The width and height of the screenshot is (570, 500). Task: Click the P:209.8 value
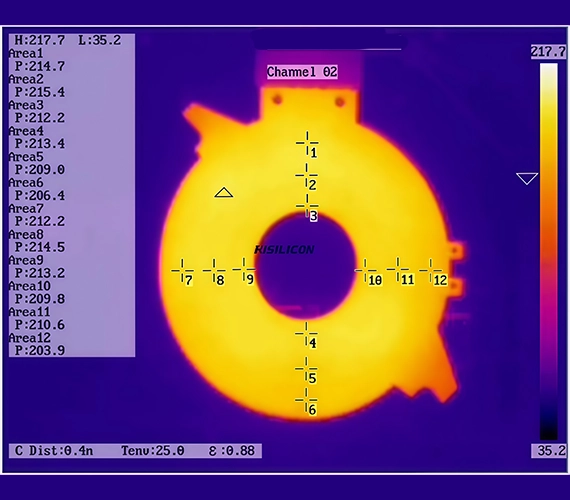(39, 299)
